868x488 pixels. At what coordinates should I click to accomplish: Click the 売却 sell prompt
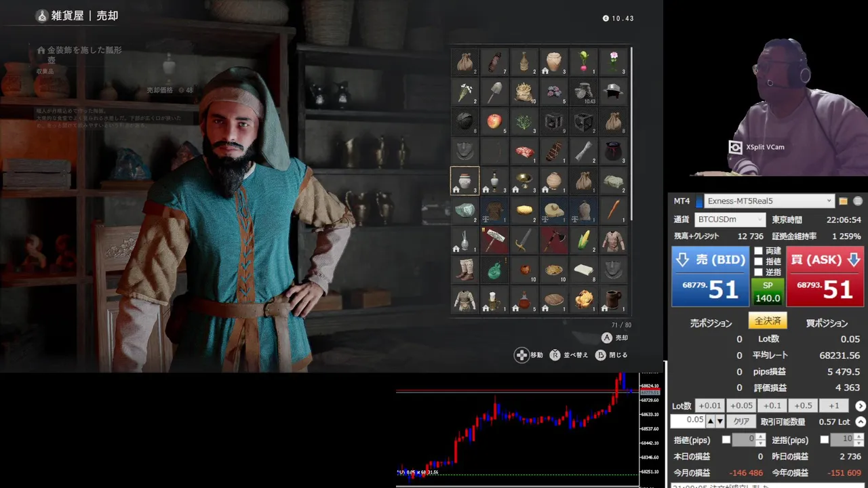click(615, 338)
